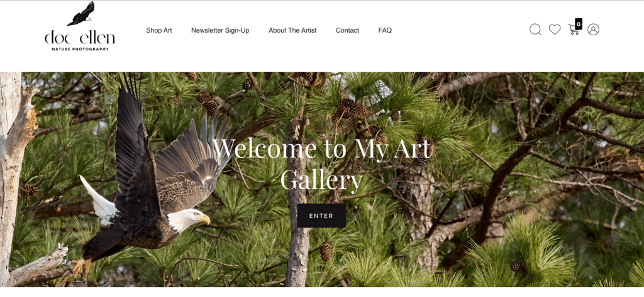Open the Shop Art menu item
This screenshot has width=644, height=297.
tap(159, 30)
